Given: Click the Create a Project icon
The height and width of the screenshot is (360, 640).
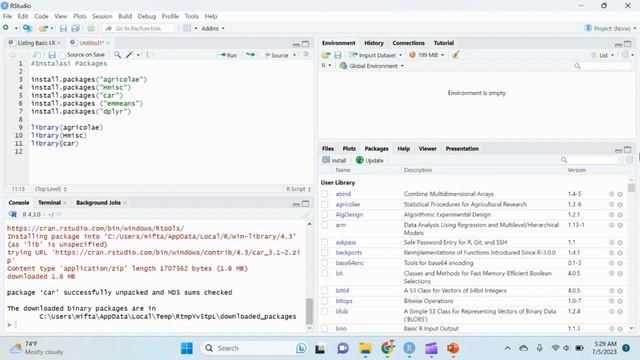Looking at the screenshot, I should coord(27,28).
